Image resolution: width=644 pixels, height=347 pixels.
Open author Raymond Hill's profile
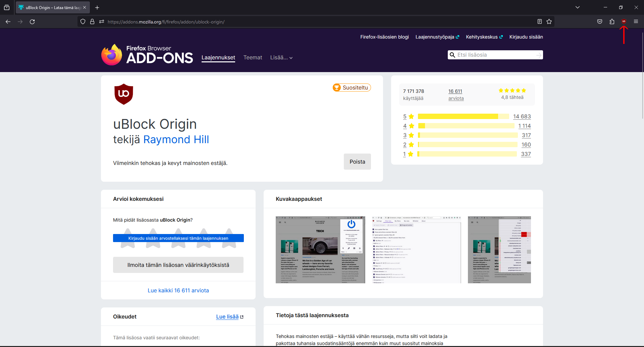[176, 139]
